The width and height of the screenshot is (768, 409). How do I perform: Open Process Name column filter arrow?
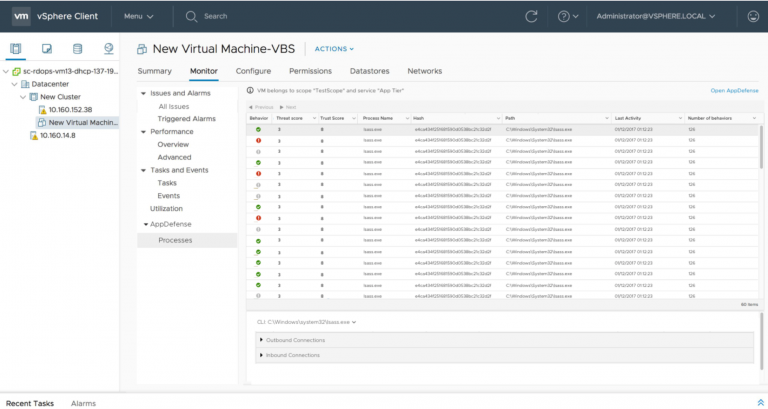pos(407,118)
